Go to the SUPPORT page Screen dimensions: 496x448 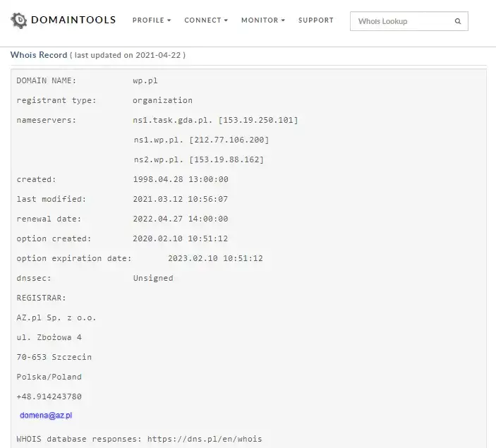pyautogui.click(x=315, y=20)
